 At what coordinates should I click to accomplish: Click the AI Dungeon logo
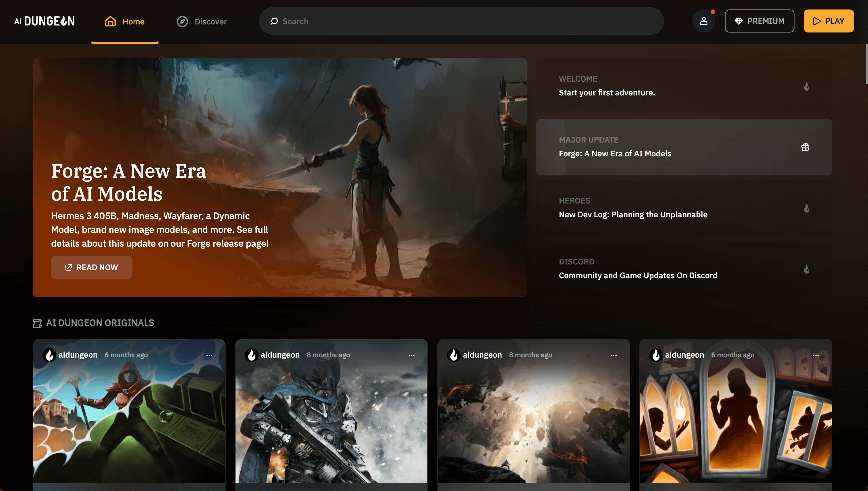click(45, 21)
